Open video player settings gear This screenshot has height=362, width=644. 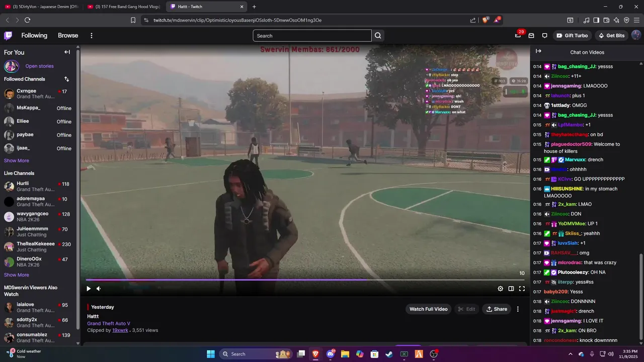500,289
